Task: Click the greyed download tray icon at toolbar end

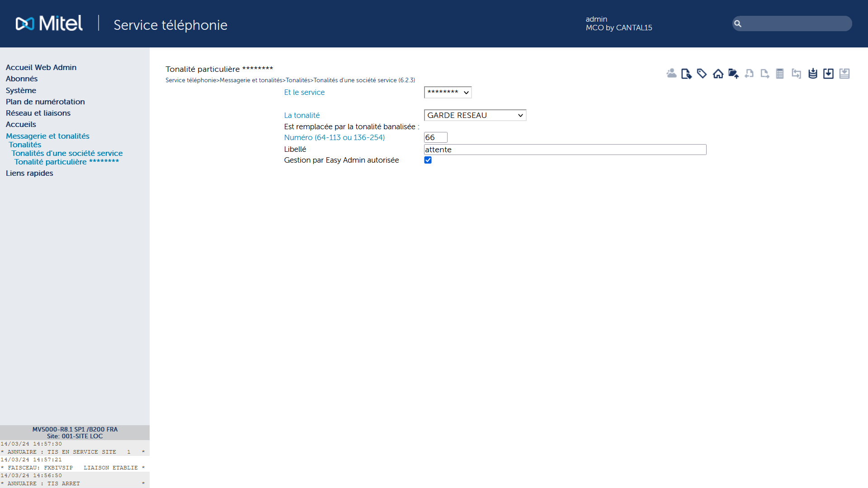Action: click(844, 73)
